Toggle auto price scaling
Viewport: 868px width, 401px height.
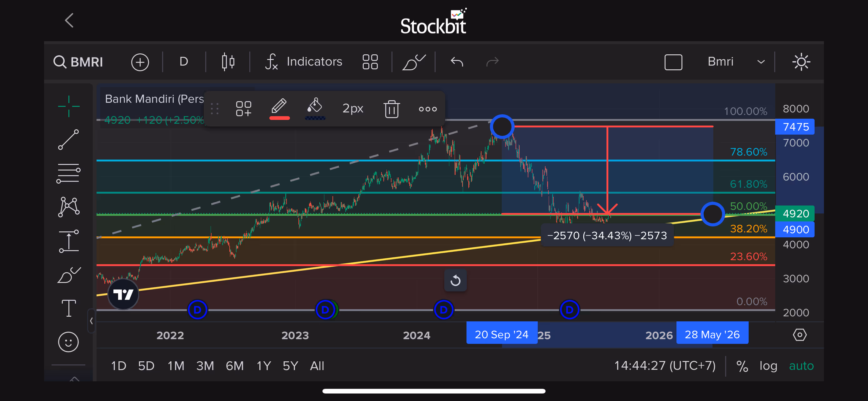(801, 366)
